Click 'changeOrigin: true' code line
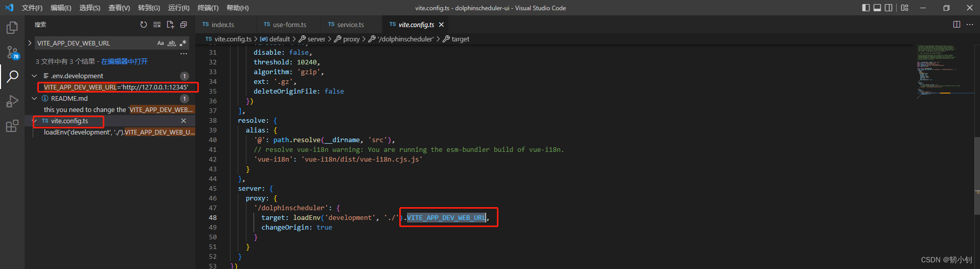This screenshot has width=980, height=269. [x=297, y=227]
